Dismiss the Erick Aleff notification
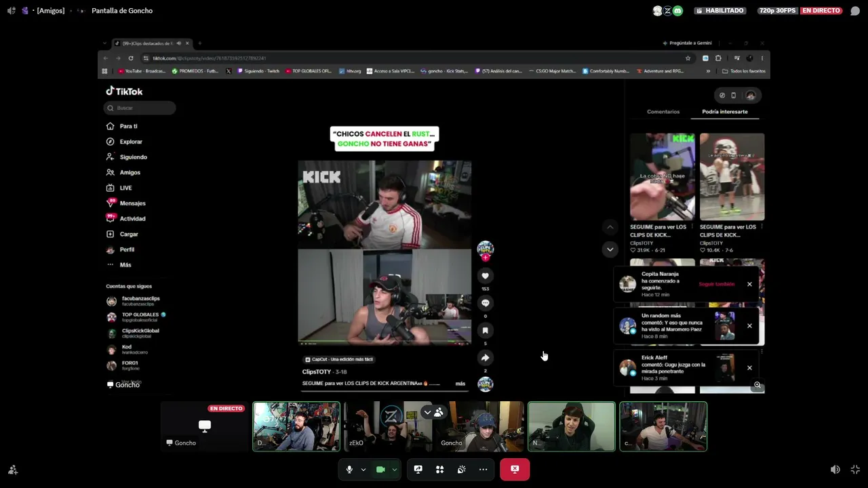This screenshot has height=488, width=868. click(749, 368)
